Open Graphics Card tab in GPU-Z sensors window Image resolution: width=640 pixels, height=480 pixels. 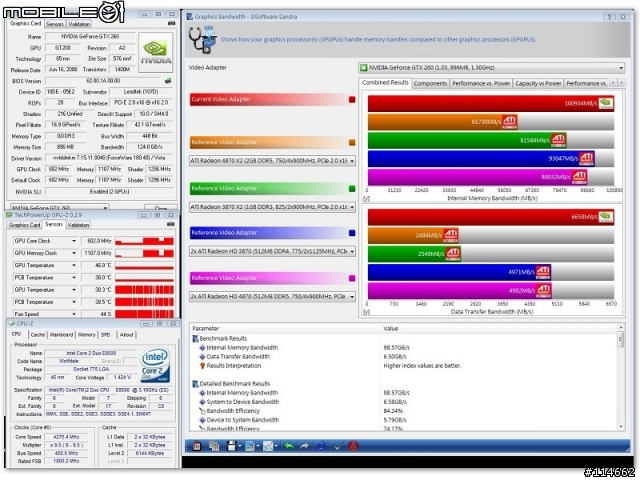(x=24, y=225)
